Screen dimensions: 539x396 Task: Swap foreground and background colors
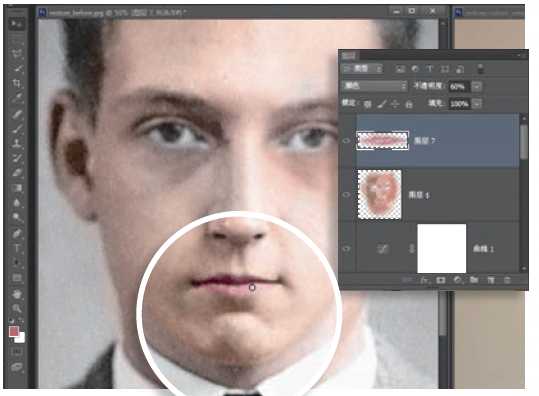tap(21, 321)
